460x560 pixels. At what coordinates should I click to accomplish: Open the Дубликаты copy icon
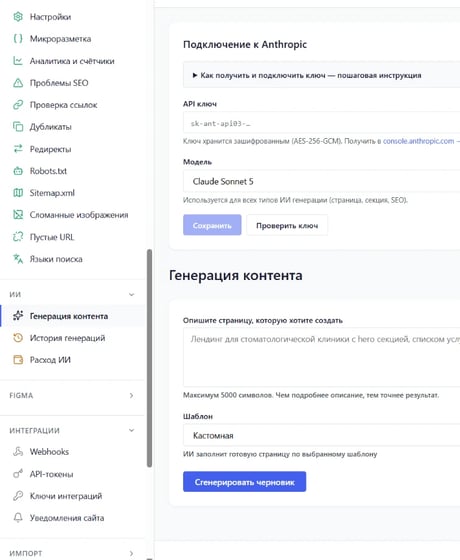tap(18, 127)
